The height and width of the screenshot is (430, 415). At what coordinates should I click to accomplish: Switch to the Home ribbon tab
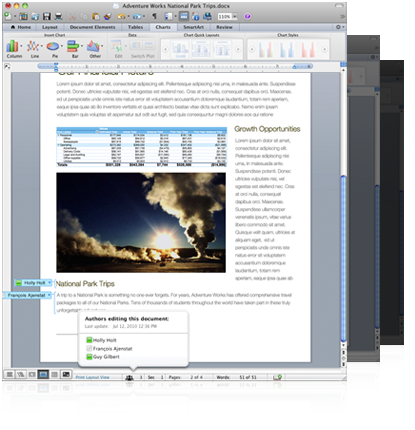pos(21,27)
